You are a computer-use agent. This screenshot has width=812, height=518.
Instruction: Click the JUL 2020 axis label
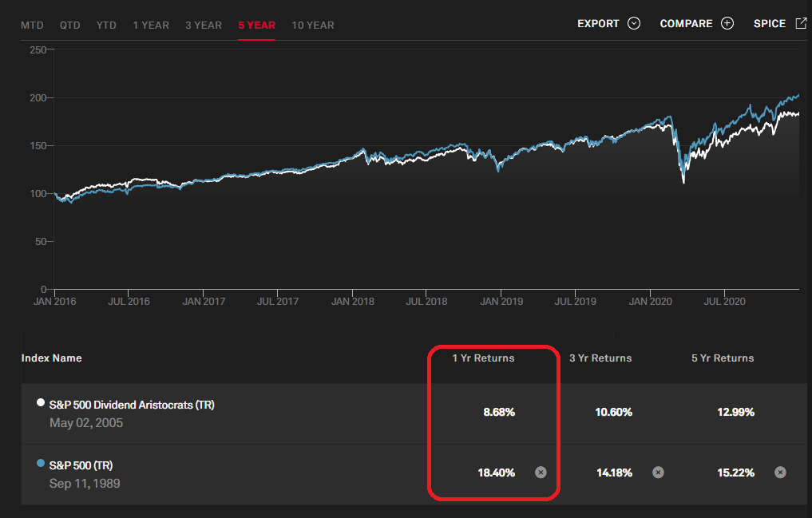tap(724, 302)
